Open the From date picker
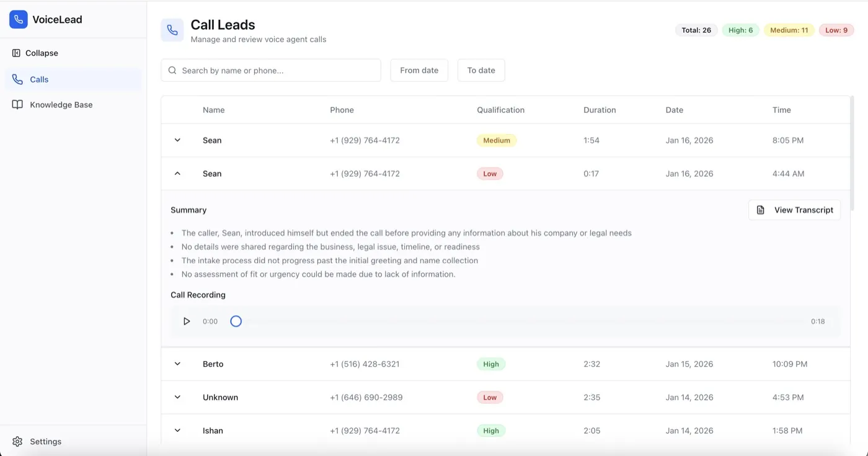 419,71
